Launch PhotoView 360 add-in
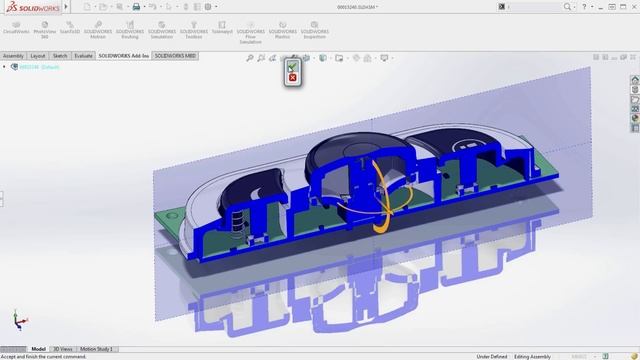Screen dimensions: 640x360 [44, 30]
